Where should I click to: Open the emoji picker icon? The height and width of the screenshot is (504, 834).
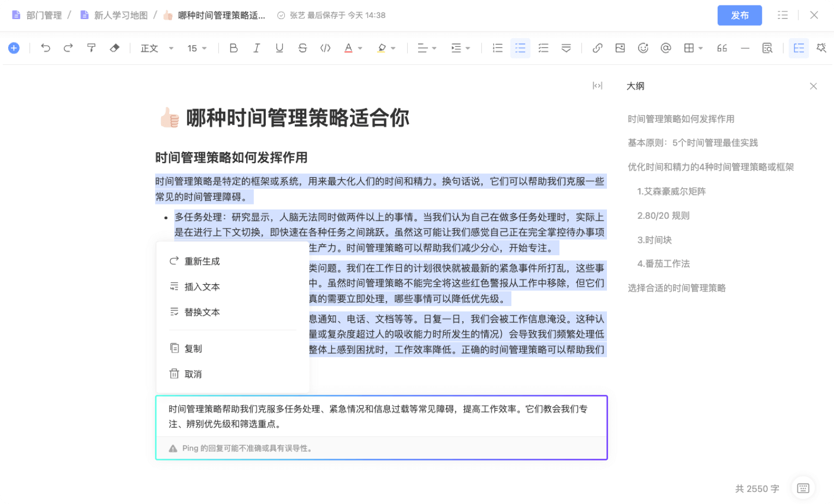pyautogui.click(x=643, y=48)
